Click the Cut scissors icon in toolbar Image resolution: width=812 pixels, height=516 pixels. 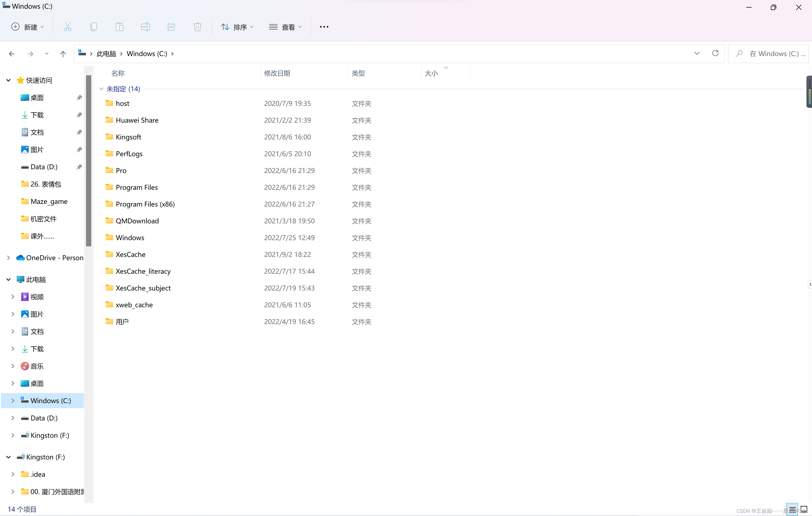pyautogui.click(x=67, y=27)
